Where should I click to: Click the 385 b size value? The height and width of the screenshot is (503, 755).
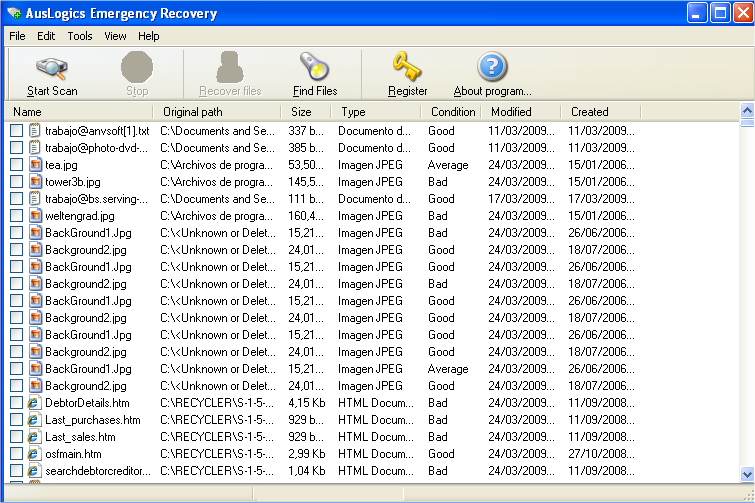point(306,148)
